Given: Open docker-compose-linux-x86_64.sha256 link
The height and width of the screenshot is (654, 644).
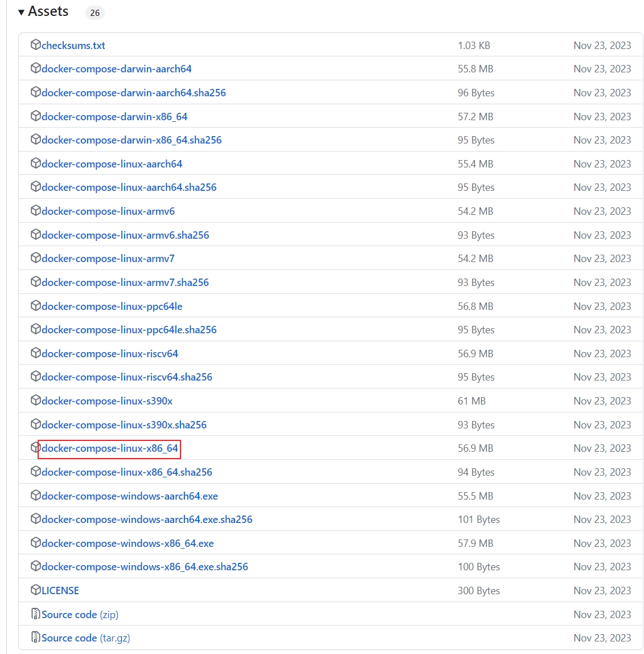Looking at the screenshot, I should [x=127, y=472].
